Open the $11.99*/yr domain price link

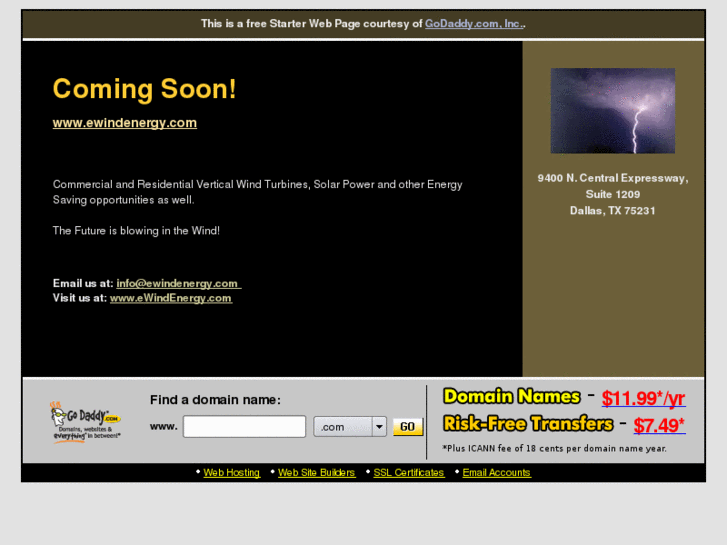(x=644, y=398)
